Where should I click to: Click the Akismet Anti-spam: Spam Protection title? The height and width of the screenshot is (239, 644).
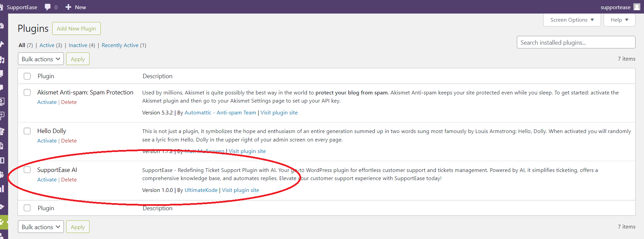coord(85,92)
